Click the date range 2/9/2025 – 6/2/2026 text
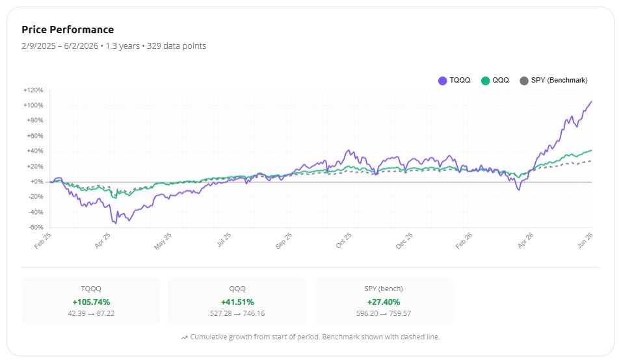Screen dimensions: 621x364 60,46
